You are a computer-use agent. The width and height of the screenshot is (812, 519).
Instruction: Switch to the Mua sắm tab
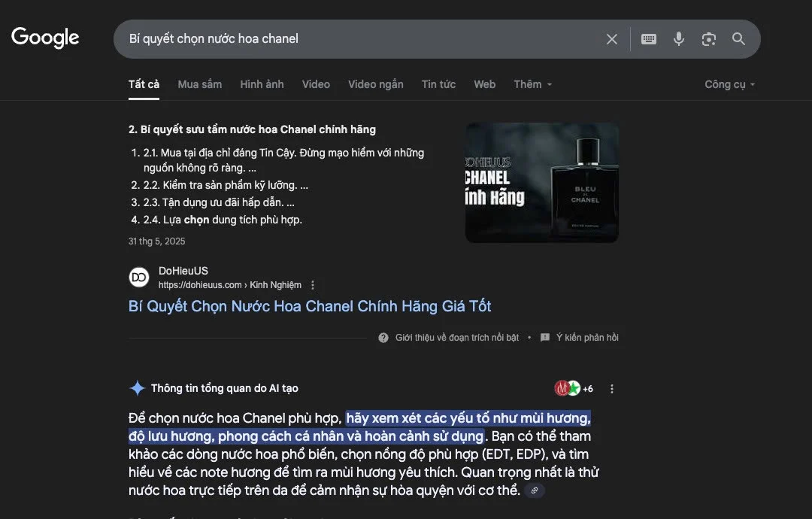(x=200, y=84)
